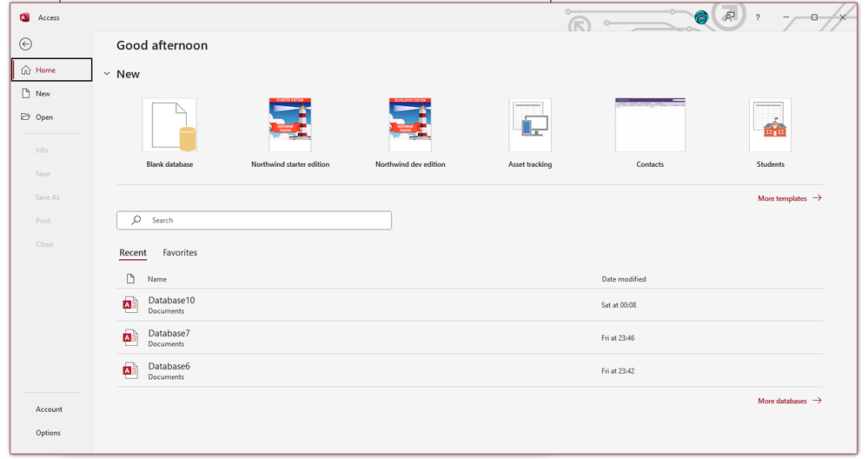Click the Database7 Access file icon
868x459 pixels.
pyautogui.click(x=130, y=338)
